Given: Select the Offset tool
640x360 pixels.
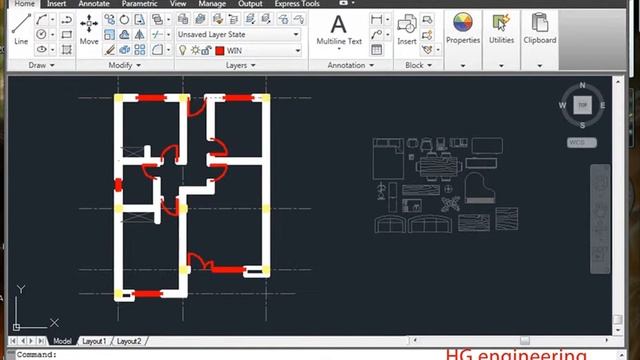Looking at the screenshot, I should click(124, 34).
